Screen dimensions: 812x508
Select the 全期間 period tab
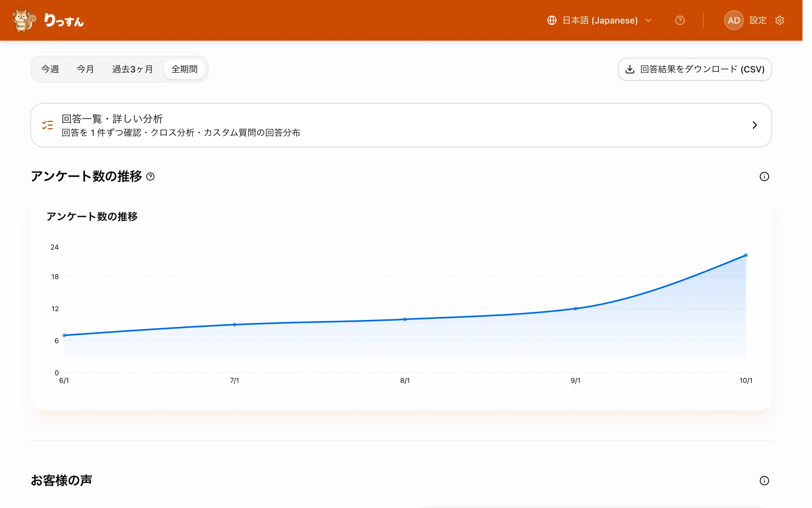(x=184, y=69)
